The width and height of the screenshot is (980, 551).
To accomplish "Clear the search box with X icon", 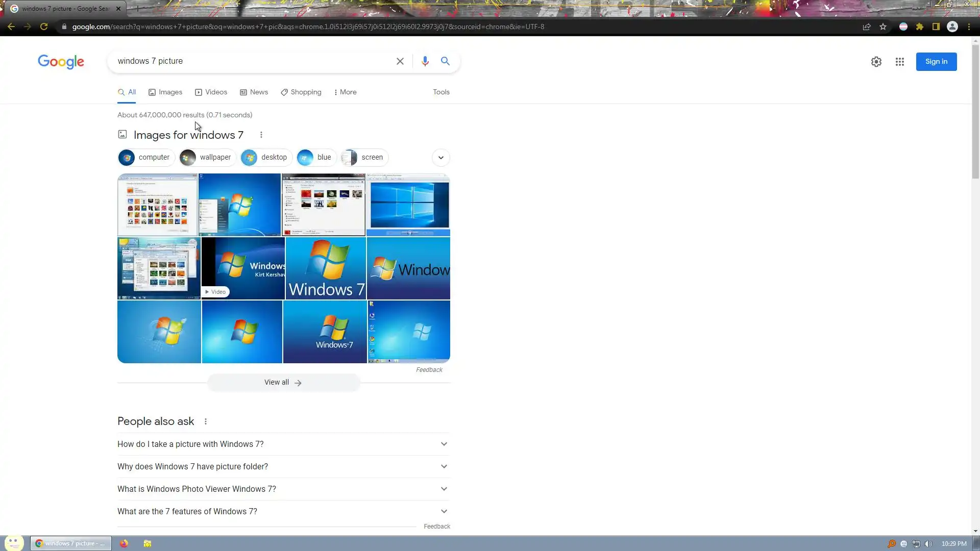I will 400,61.
